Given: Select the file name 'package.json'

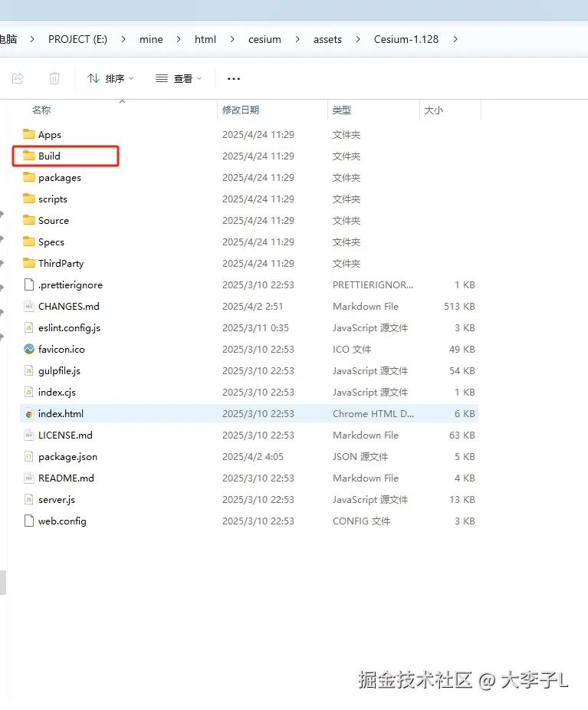Looking at the screenshot, I should (68, 456).
